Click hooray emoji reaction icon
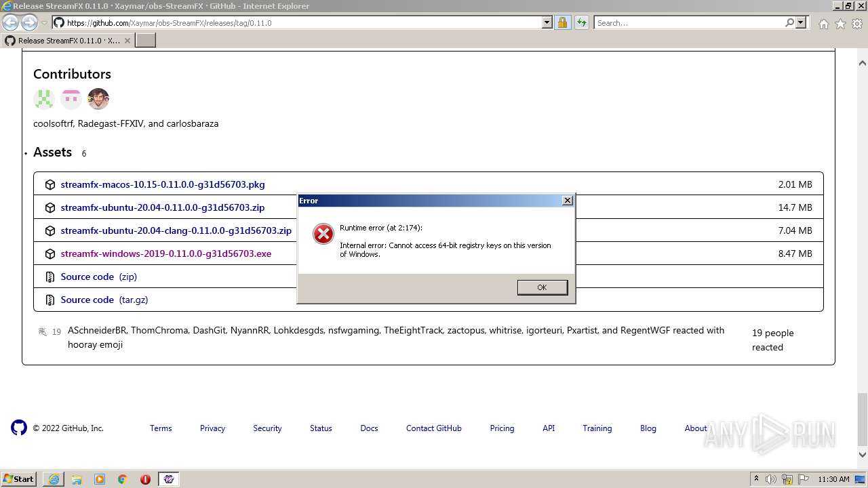 pyautogui.click(x=43, y=331)
